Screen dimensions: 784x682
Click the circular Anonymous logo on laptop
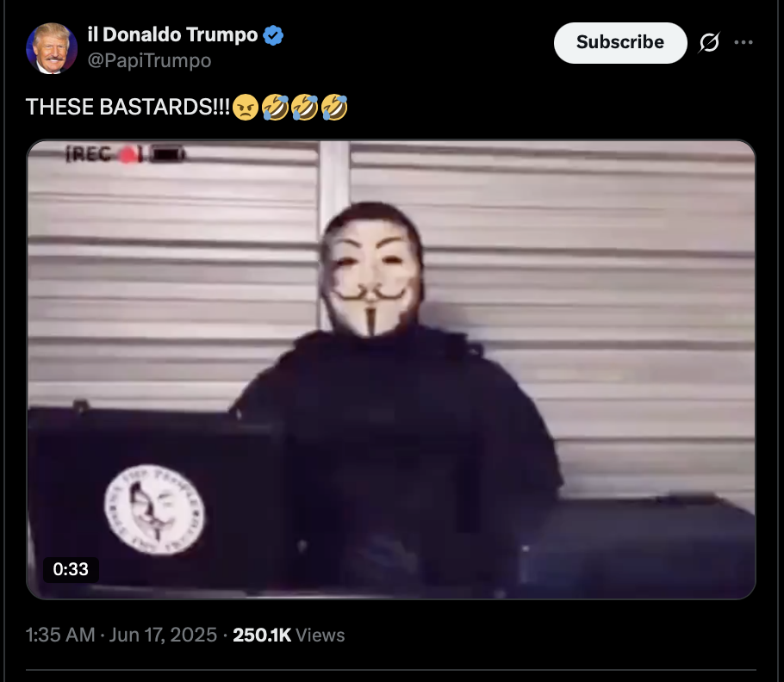[x=154, y=509]
